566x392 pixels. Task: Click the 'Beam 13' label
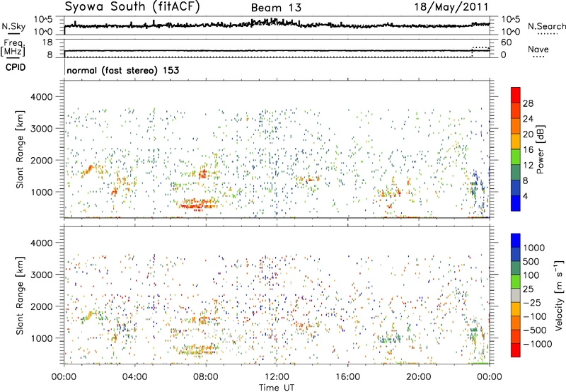click(x=276, y=8)
